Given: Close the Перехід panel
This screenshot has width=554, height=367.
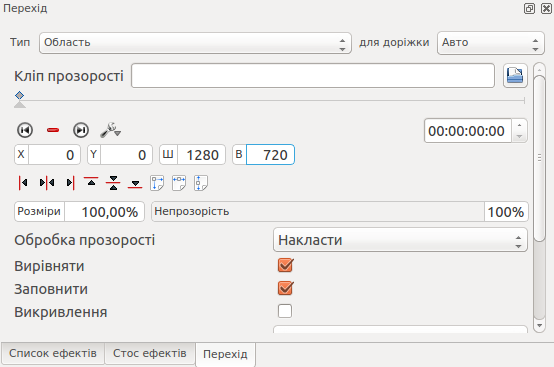Looking at the screenshot, I should 546,8.
